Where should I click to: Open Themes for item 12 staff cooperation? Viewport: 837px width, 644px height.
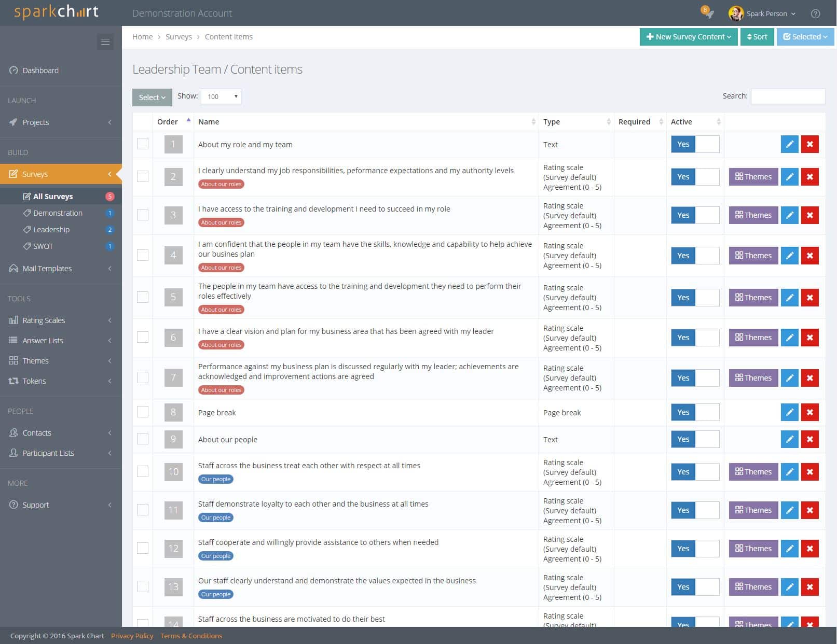(x=753, y=549)
